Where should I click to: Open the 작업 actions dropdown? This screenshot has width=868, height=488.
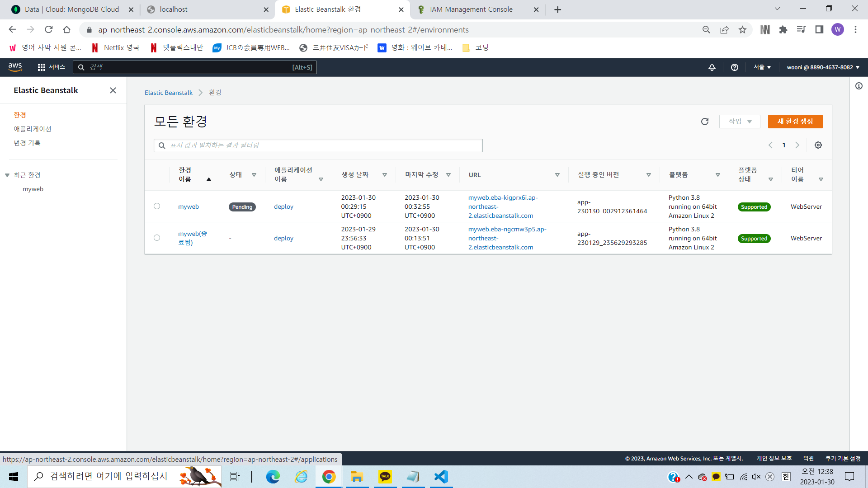point(740,122)
